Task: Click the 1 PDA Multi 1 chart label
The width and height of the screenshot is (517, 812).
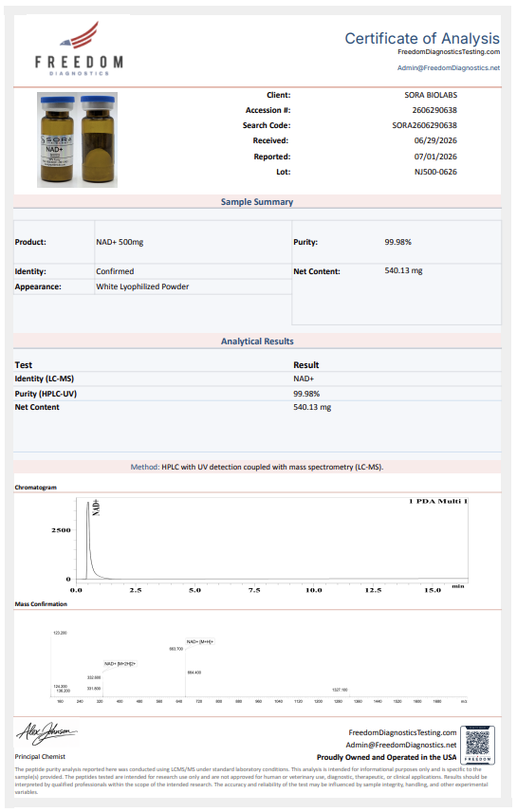Action: pos(438,501)
